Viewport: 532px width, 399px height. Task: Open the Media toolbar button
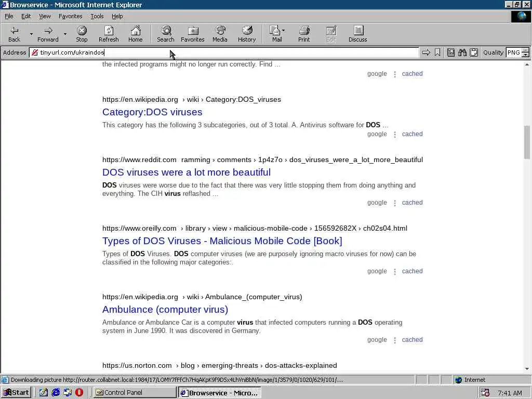pyautogui.click(x=220, y=34)
